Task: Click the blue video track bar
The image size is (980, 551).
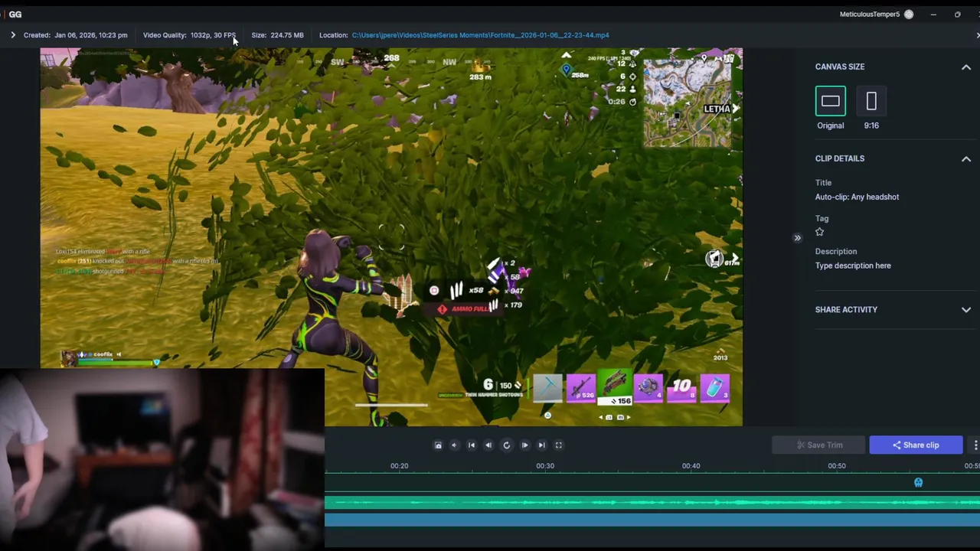Action: pos(652,520)
